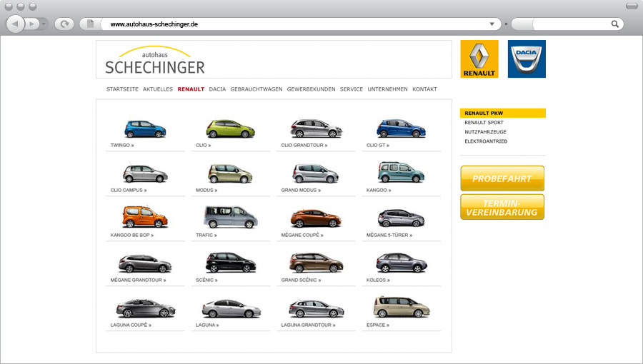643x364 pixels.
Task: Click the Modus car image
Action: pos(230,173)
